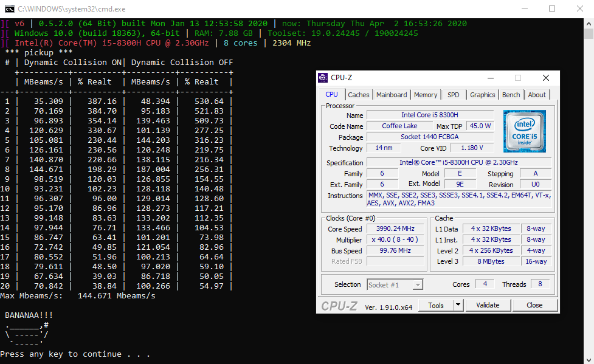The width and height of the screenshot is (594, 364).
Task: Click the Multiplier value x 40.0 ( 8 - 40 )
Action: point(395,239)
